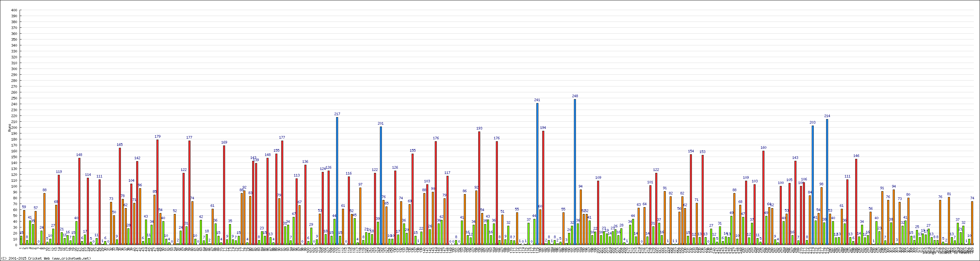Select the red bar labeled 136
Viewport: 980px width, 261px height.
(305, 205)
